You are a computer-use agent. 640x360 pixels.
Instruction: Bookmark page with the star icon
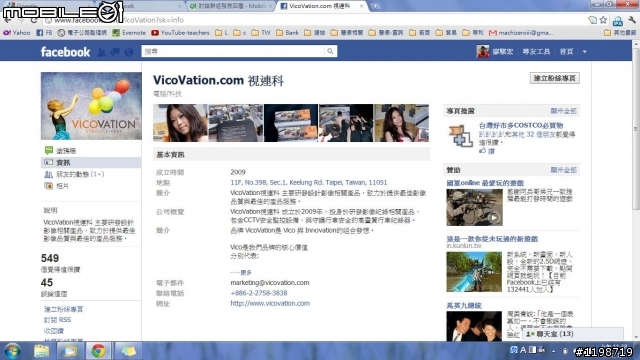click(603, 20)
